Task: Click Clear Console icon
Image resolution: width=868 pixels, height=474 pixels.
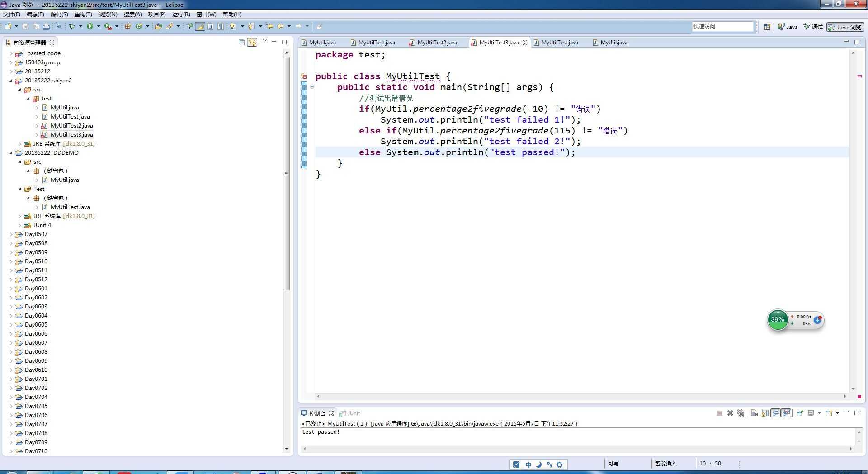Action: 755,413
